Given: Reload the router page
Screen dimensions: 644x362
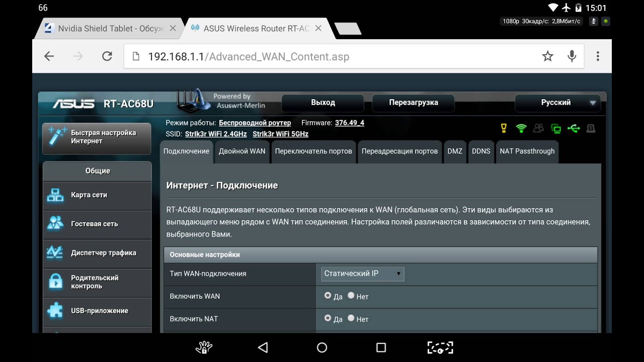Looking at the screenshot, I should [x=107, y=56].
